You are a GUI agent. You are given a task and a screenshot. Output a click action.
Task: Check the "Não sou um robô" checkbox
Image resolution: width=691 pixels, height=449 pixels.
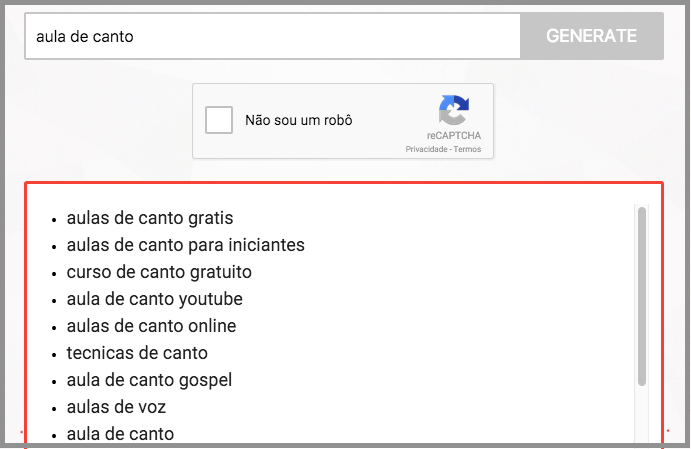(x=219, y=120)
